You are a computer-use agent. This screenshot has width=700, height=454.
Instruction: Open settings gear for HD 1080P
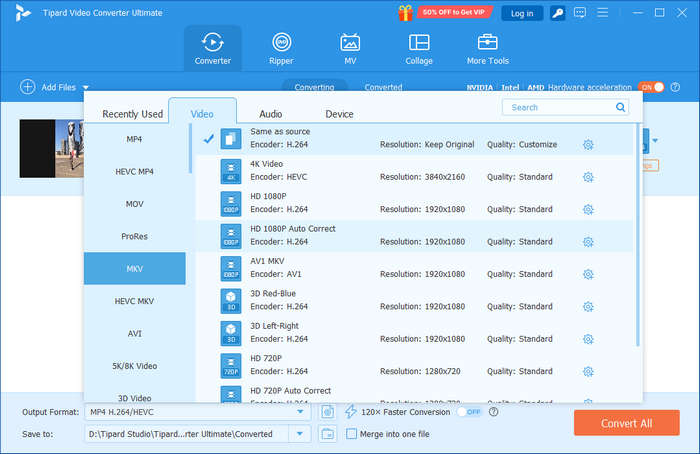[x=588, y=209]
